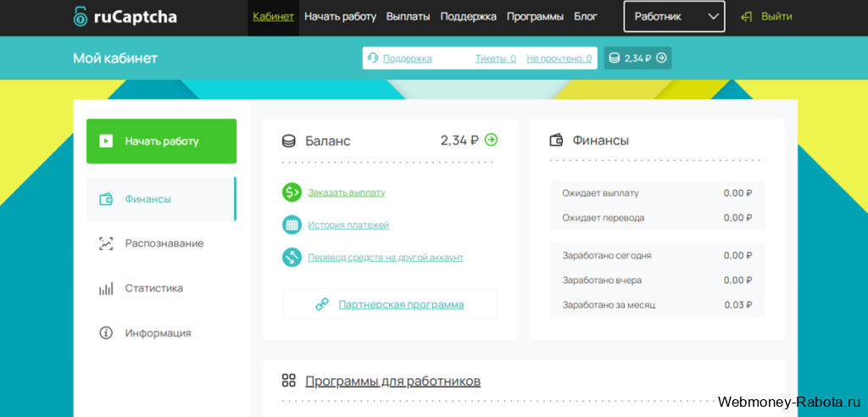
Task: Click the wallet icon in the Финансы card heading
Action: pos(556,141)
